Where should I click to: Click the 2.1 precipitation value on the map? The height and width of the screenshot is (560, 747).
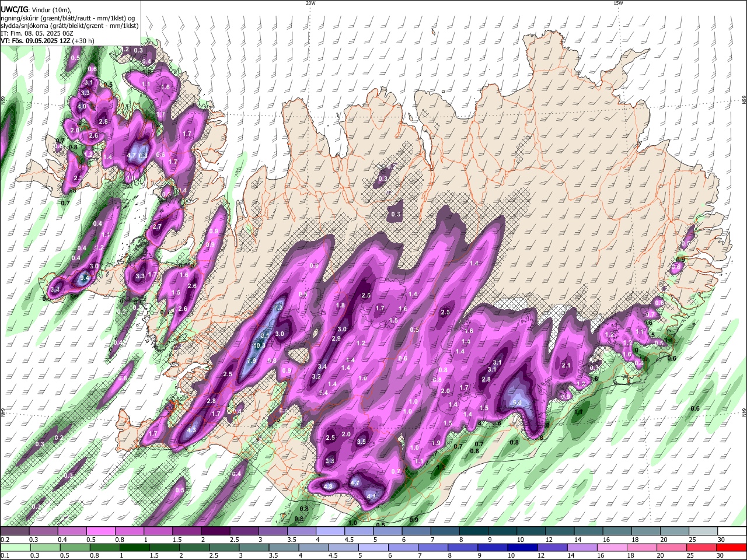tap(566, 365)
